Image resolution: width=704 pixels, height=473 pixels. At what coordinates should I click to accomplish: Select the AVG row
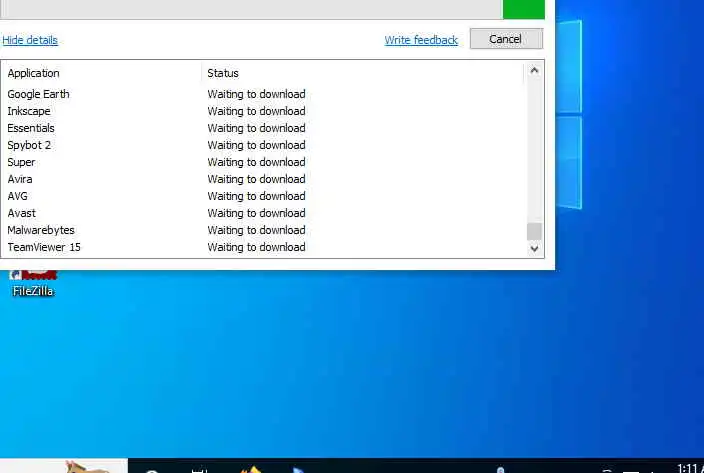(263, 197)
